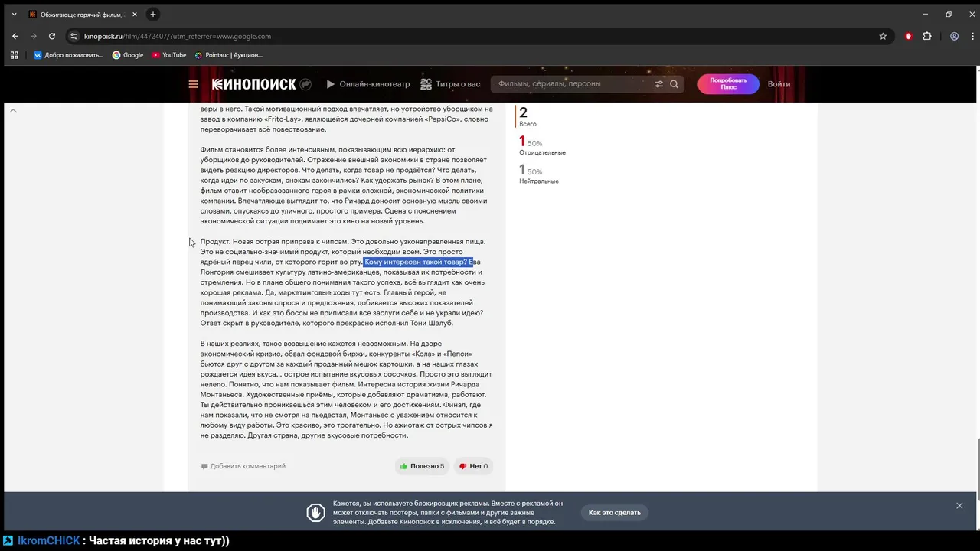Screen dimensions: 980x551
Task: Open a new browser tab
Action: pos(153,14)
